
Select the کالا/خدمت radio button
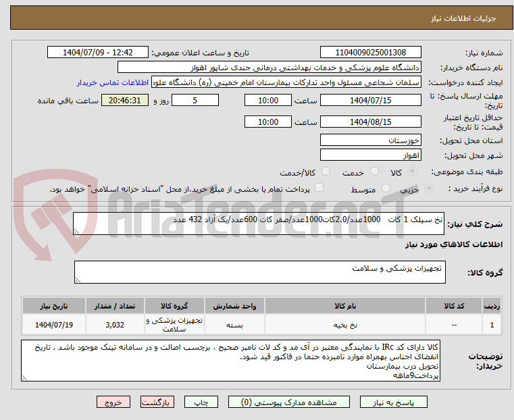pos(326,172)
